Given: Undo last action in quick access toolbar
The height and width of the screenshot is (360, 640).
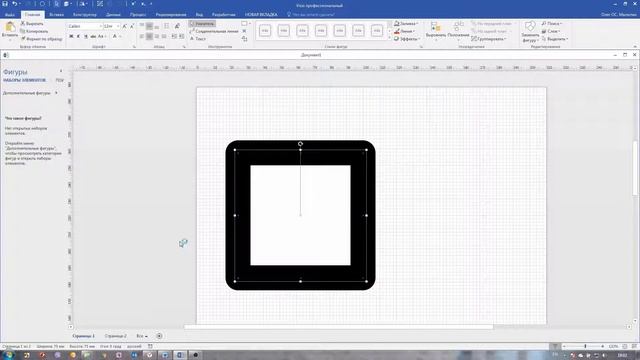Looking at the screenshot, I should tap(14, 4).
